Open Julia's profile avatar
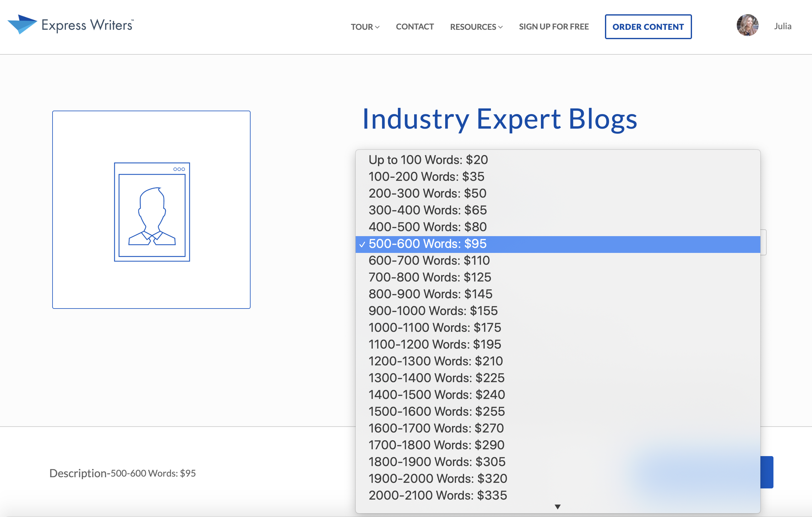Screen dimensions: 812x517 (747, 25)
